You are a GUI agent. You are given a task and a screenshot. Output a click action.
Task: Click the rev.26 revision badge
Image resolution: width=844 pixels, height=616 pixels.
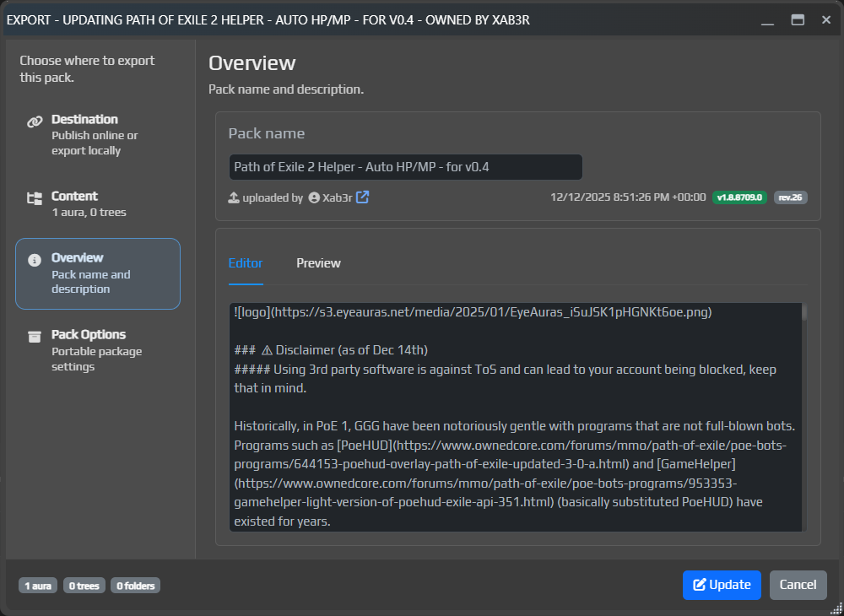point(790,197)
